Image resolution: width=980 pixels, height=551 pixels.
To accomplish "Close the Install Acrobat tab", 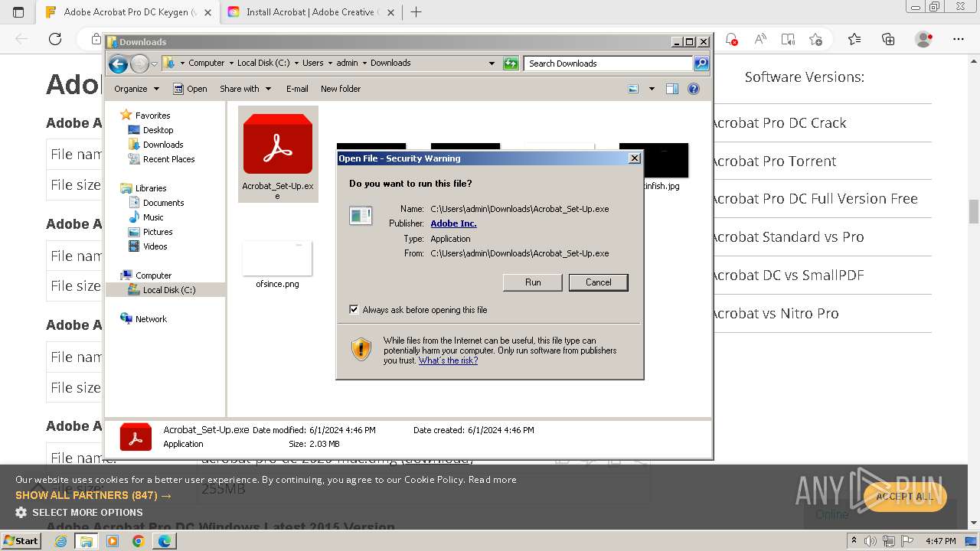I will (390, 12).
